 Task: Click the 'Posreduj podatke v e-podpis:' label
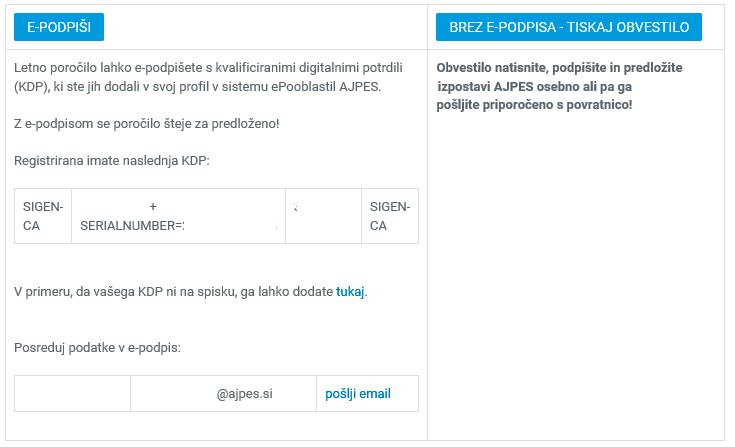[x=97, y=347]
